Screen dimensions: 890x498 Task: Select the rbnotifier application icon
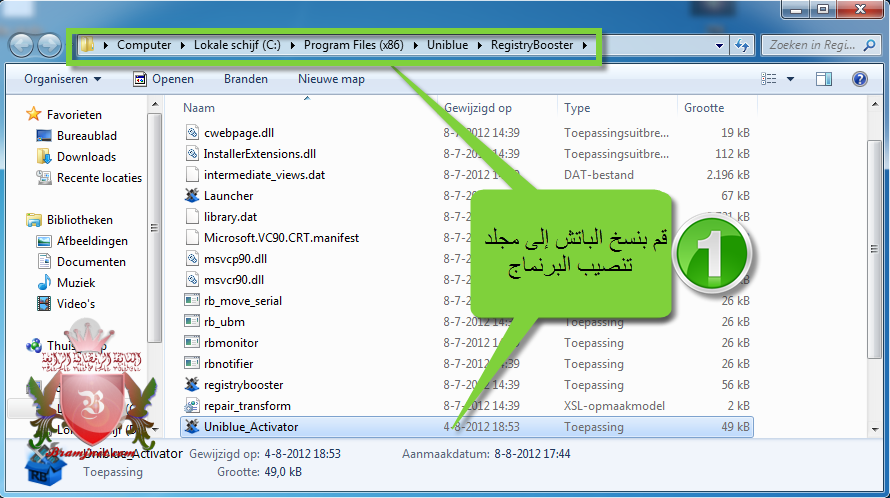click(192, 364)
